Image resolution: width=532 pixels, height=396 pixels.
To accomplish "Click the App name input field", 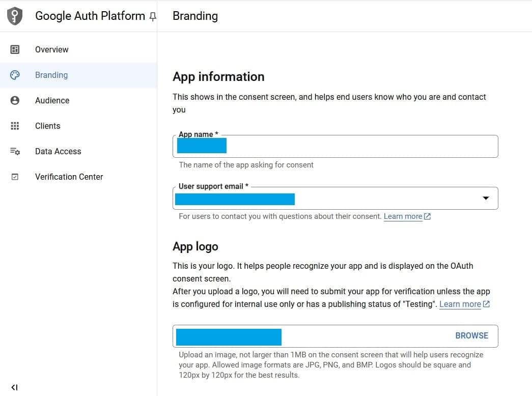I will coord(336,146).
